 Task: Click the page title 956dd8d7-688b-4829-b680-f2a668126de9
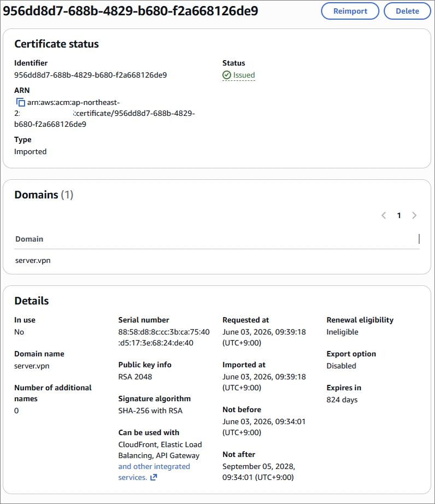click(x=131, y=11)
